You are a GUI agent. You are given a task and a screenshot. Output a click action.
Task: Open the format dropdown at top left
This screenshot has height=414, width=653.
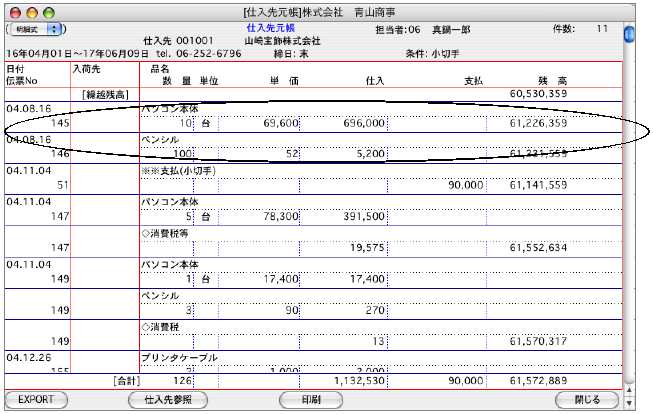pyautogui.click(x=39, y=31)
